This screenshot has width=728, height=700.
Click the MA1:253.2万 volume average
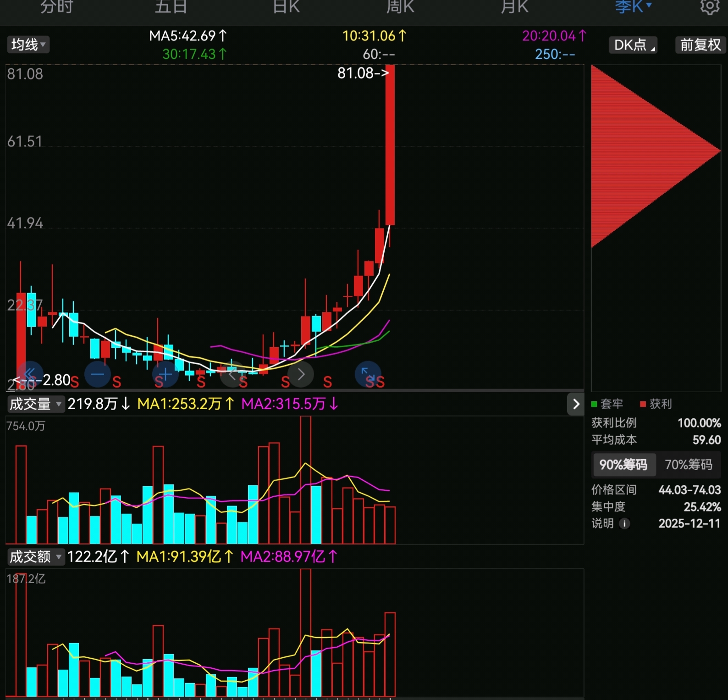(x=186, y=404)
